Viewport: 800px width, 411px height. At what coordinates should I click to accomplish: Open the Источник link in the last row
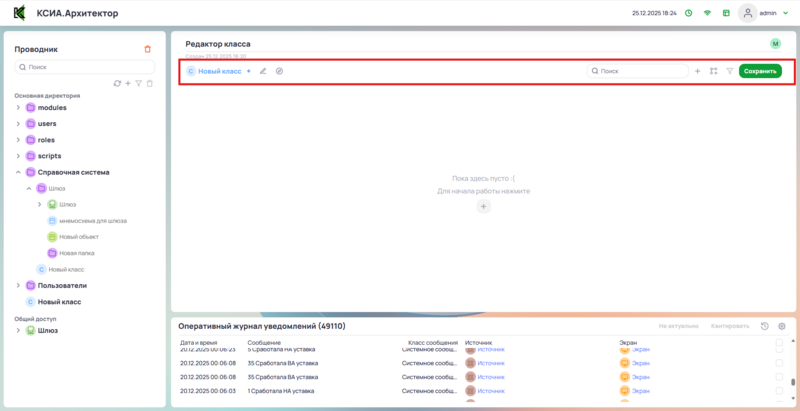click(x=491, y=392)
